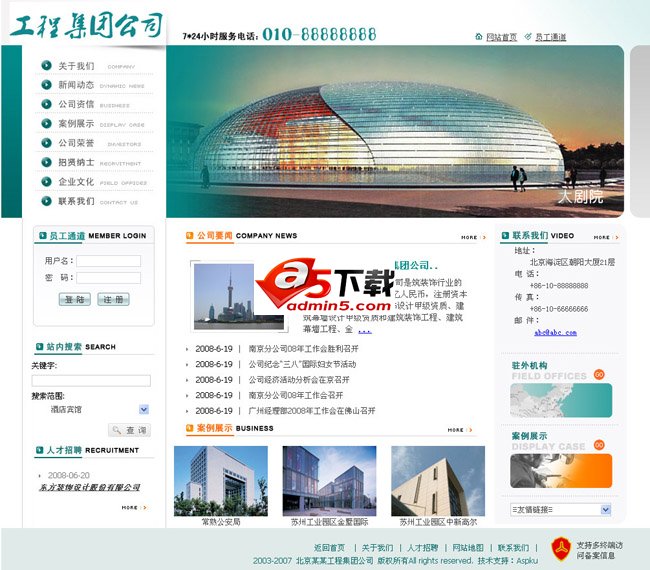Open 新闻动态 in the left menu
Screen dimensions: 650x570
tap(77, 85)
